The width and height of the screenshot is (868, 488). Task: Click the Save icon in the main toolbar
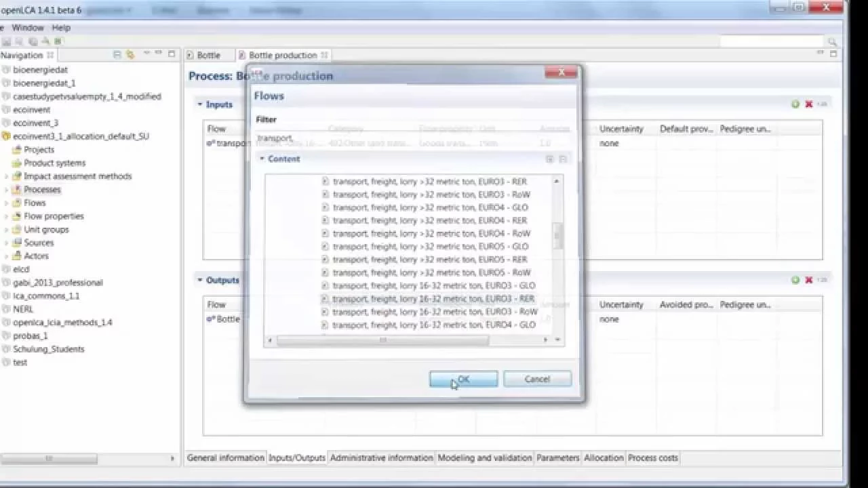tap(7, 41)
